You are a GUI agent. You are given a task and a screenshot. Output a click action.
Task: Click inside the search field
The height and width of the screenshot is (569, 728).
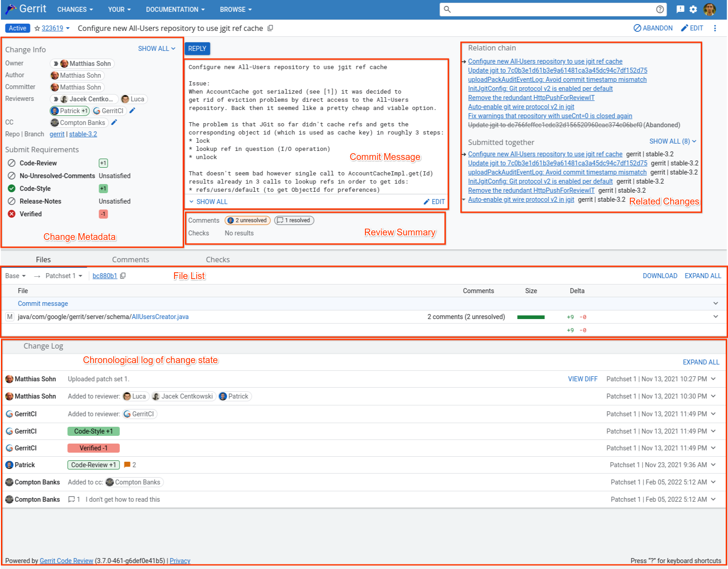point(545,9)
